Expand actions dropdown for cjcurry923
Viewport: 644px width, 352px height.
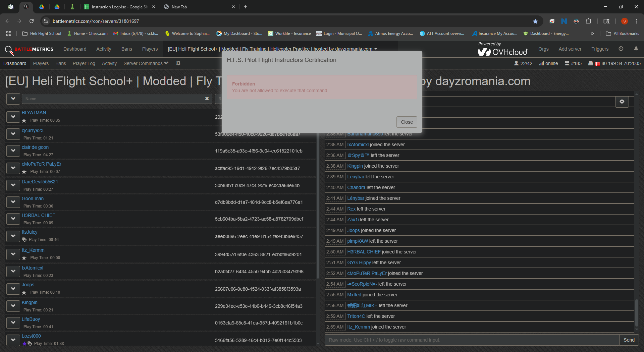[x=13, y=134]
